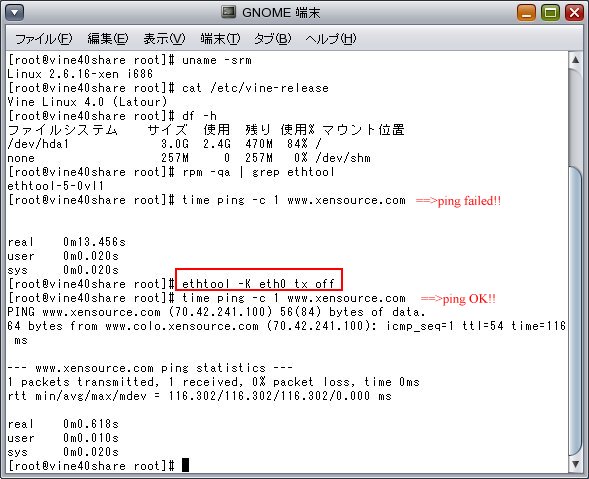Click the vertical scrollbar thumb
This screenshot has width=589, height=479.
pos(575,311)
